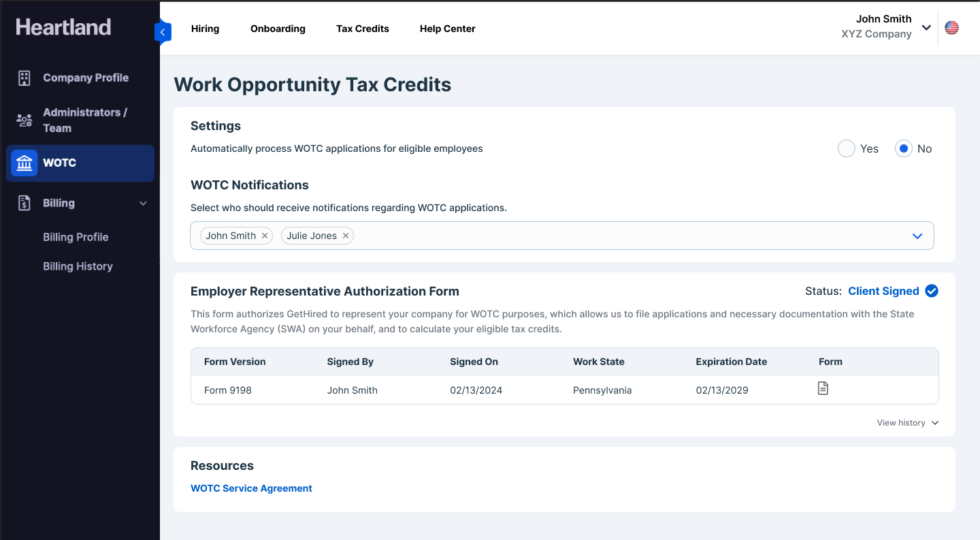Go to the Hiring tab
Screen dimensions: 980x540
(x=205, y=29)
